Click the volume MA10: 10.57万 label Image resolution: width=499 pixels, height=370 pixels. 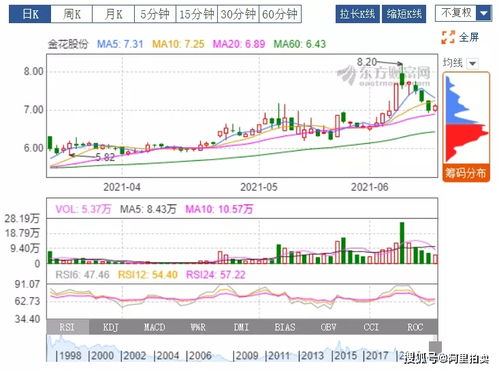click(219, 209)
